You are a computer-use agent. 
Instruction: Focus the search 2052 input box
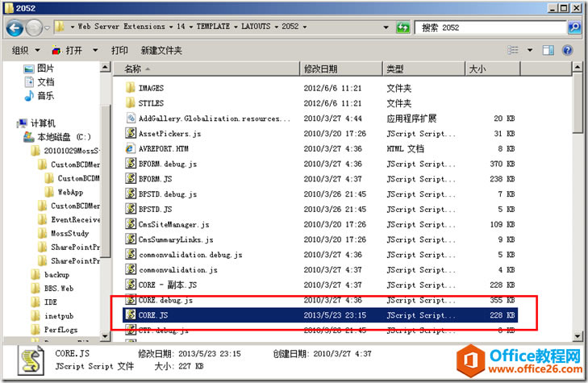490,27
